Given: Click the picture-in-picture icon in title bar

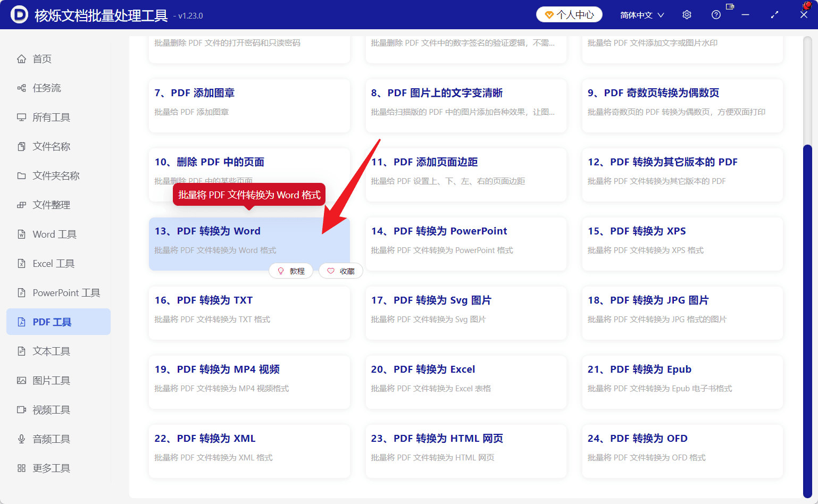Looking at the screenshot, I should point(730,7).
